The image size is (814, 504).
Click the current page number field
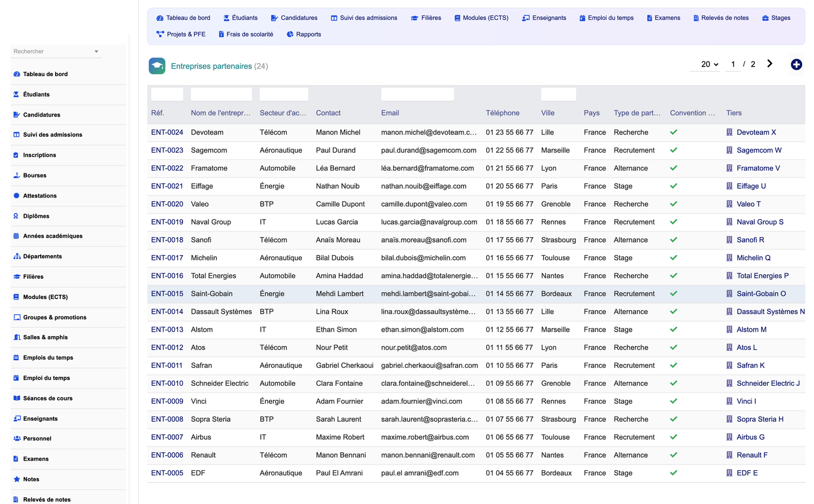733,64
